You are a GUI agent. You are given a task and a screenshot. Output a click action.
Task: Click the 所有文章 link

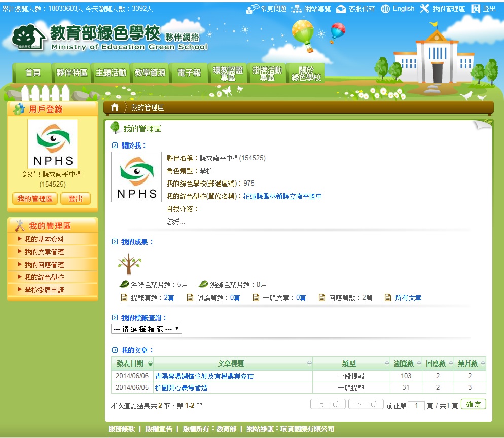click(x=408, y=298)
